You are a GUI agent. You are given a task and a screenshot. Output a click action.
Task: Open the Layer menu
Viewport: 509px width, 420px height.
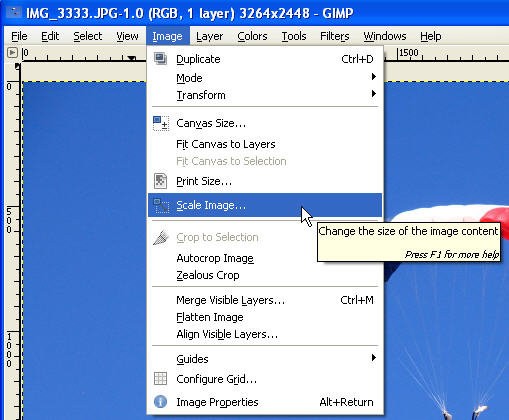click(209, 36)
